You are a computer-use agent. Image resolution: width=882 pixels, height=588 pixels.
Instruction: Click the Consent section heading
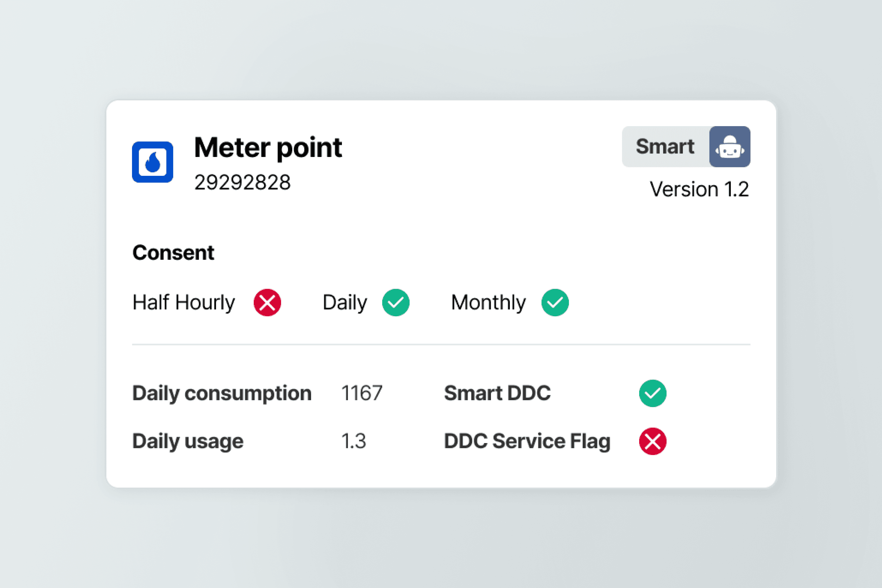click(x=173, y=252)
